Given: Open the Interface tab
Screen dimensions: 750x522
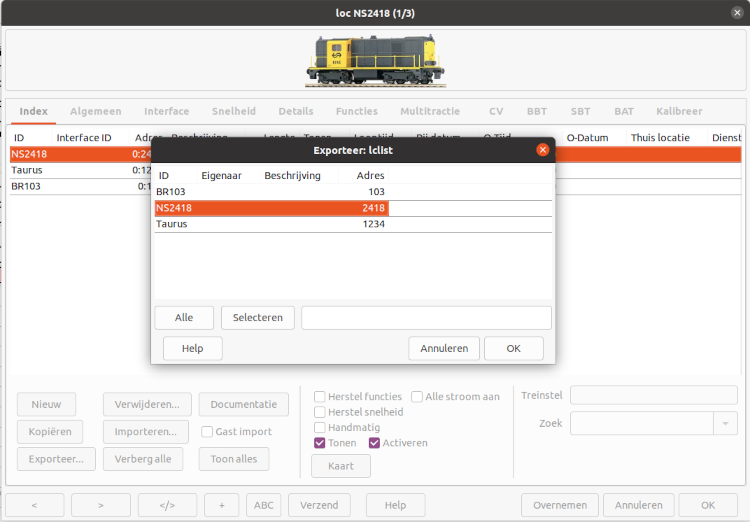Looking at the screenshot, I should point(166,111).
